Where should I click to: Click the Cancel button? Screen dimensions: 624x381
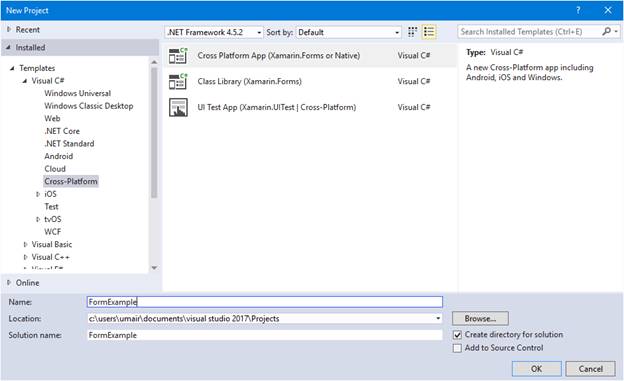tap(591, 369)
